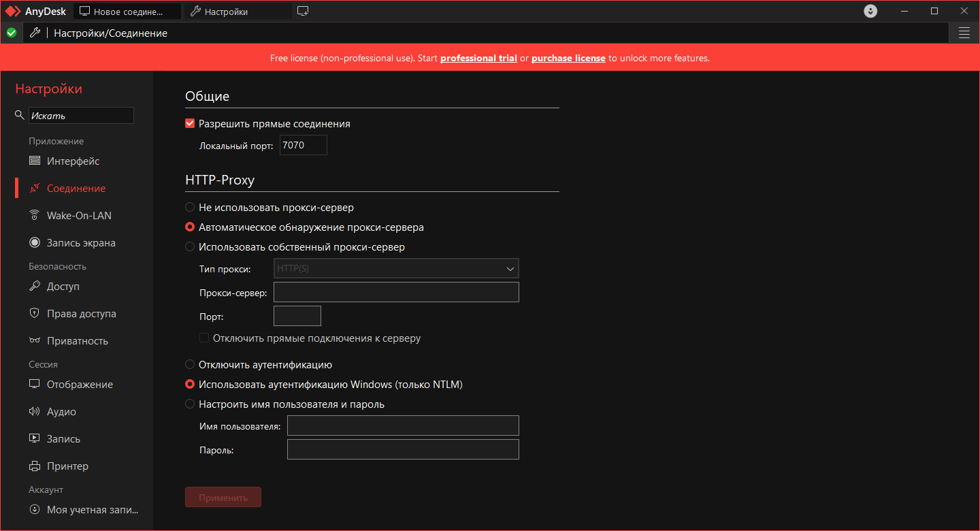Open Права доступа shield icon
980x531 pixels.
click(x=34, y=314)
